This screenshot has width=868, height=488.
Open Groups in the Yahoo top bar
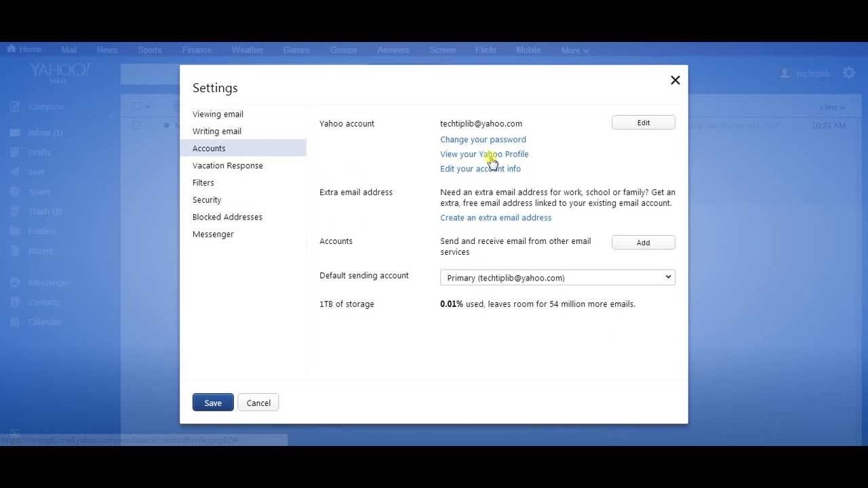343,50
